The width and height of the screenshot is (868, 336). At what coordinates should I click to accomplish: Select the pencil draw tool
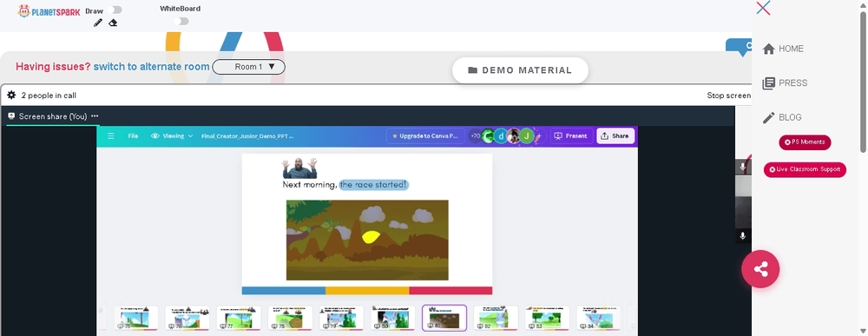(98, 23)
